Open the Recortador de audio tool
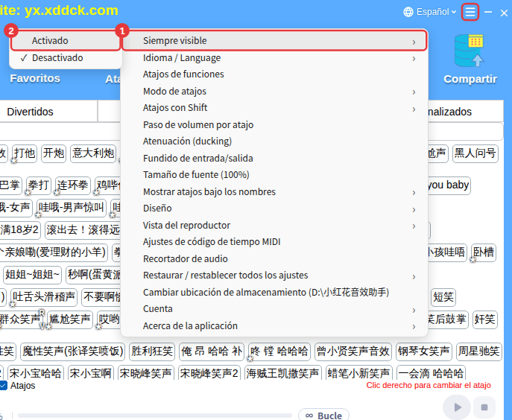 [x=274, y=259]
